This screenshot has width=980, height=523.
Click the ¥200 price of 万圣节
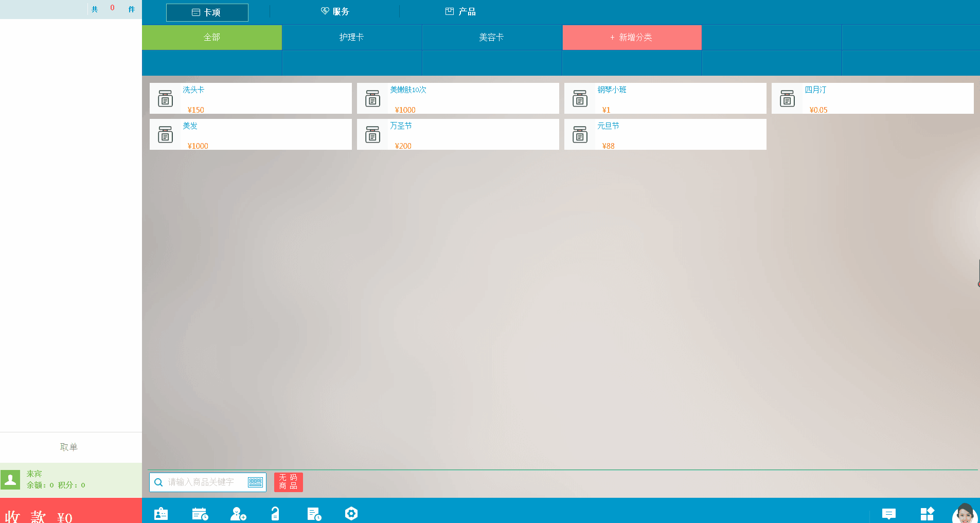pos(403,146)
